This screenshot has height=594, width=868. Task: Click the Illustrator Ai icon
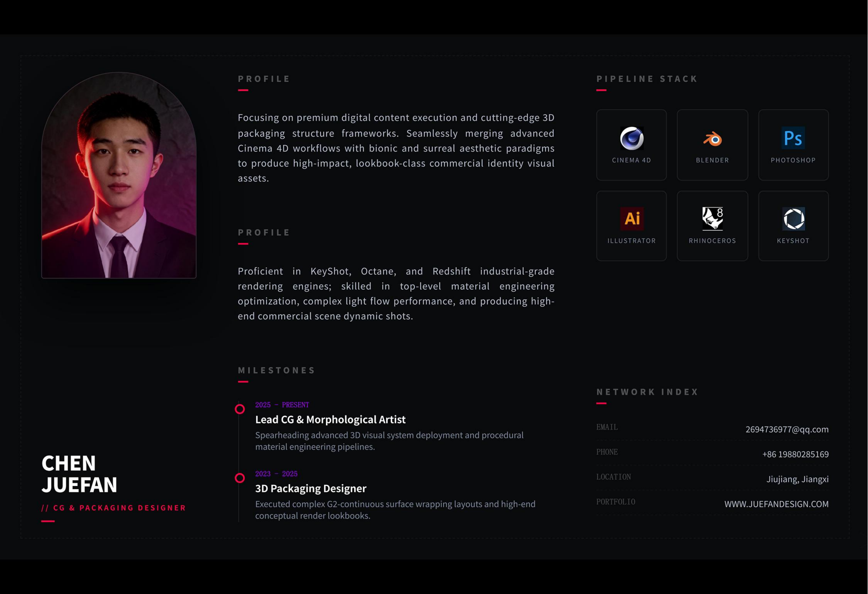pyautogui.click(x=632, y=218)
